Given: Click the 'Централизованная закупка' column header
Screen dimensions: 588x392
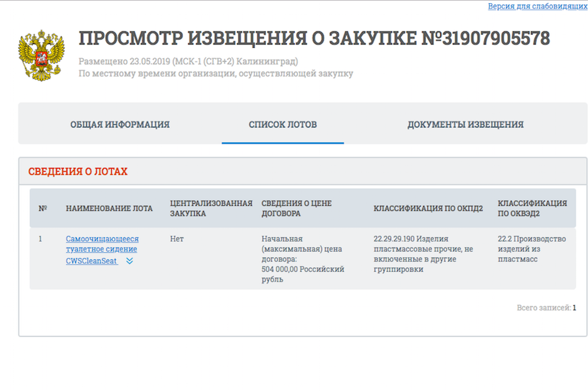Looking at the screenshot, I should tap(210, 208).
